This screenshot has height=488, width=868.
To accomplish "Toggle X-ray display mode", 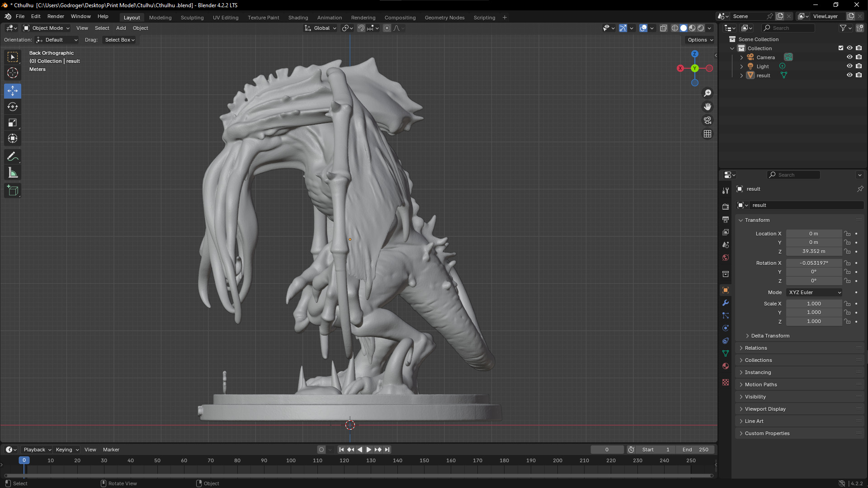I will coord(663,28).
